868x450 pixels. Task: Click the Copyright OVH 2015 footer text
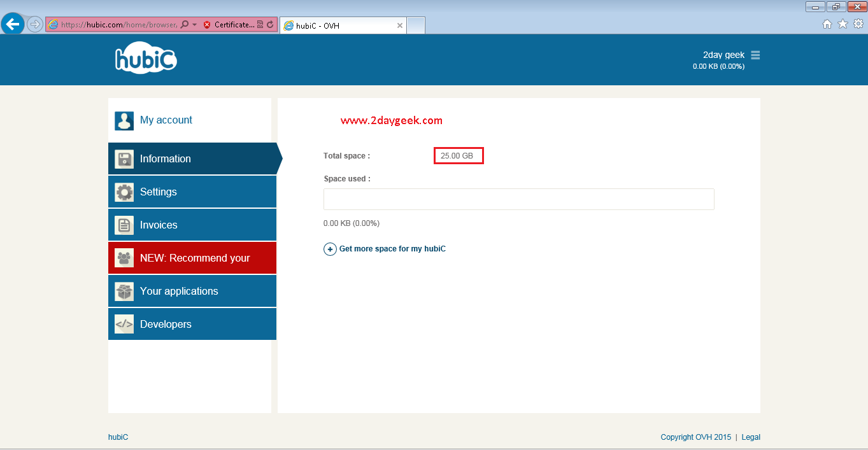[x=696, y=437]
